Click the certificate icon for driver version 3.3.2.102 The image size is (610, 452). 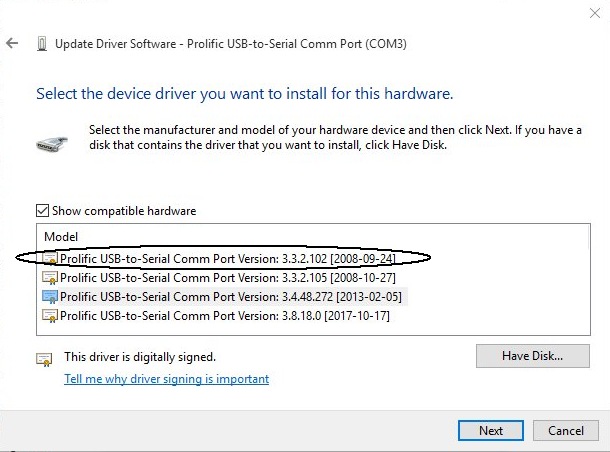click(x=50, y=258)
